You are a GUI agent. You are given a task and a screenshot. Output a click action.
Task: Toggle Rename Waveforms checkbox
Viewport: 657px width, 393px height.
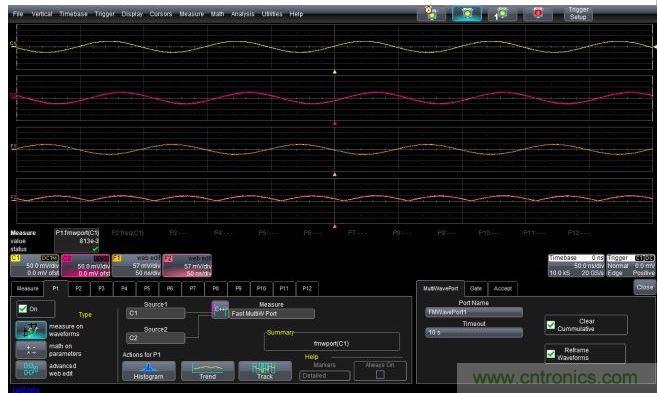pyautogui.click(x=551, y=354)
